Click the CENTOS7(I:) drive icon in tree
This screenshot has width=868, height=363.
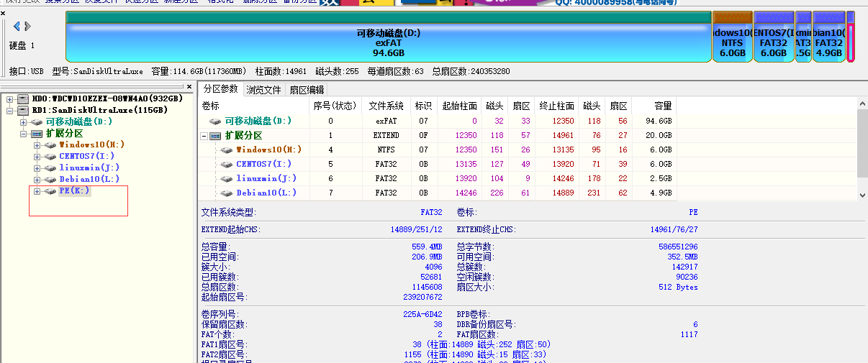coord(50,157)
